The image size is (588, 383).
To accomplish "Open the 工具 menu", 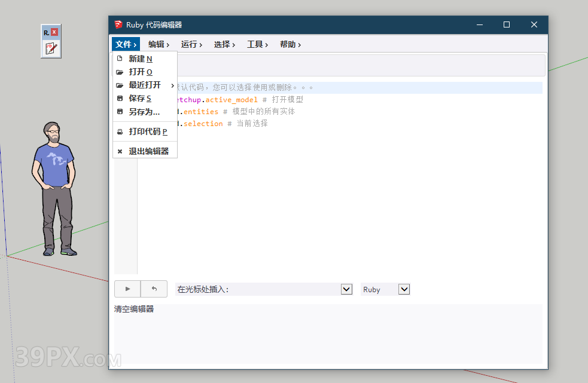I will coord(258,44).
